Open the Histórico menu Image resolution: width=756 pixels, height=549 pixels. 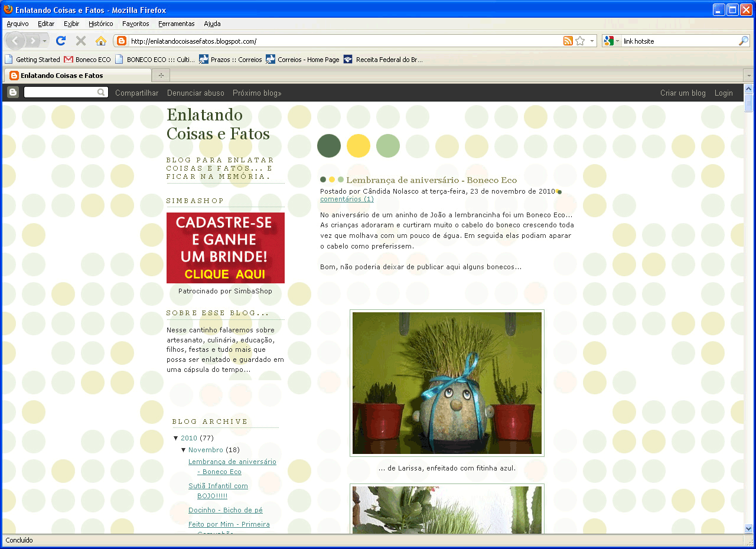(x=101, y=24)
